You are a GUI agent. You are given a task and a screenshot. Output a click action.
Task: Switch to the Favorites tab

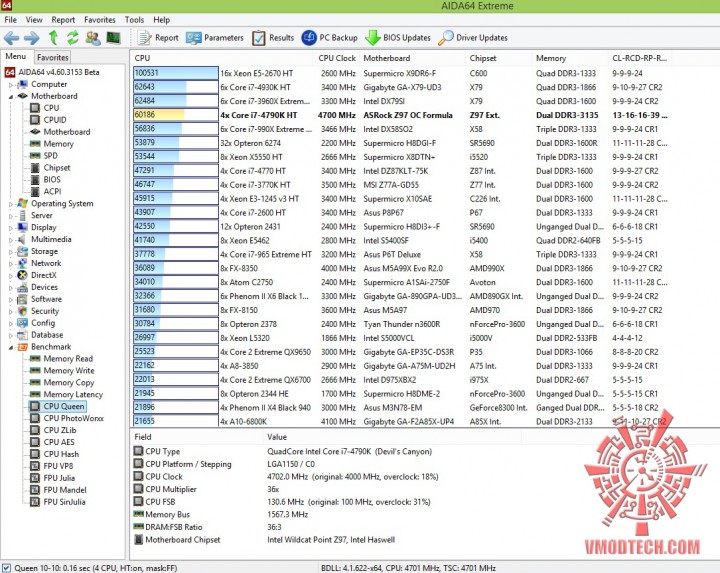pos(52,57)
